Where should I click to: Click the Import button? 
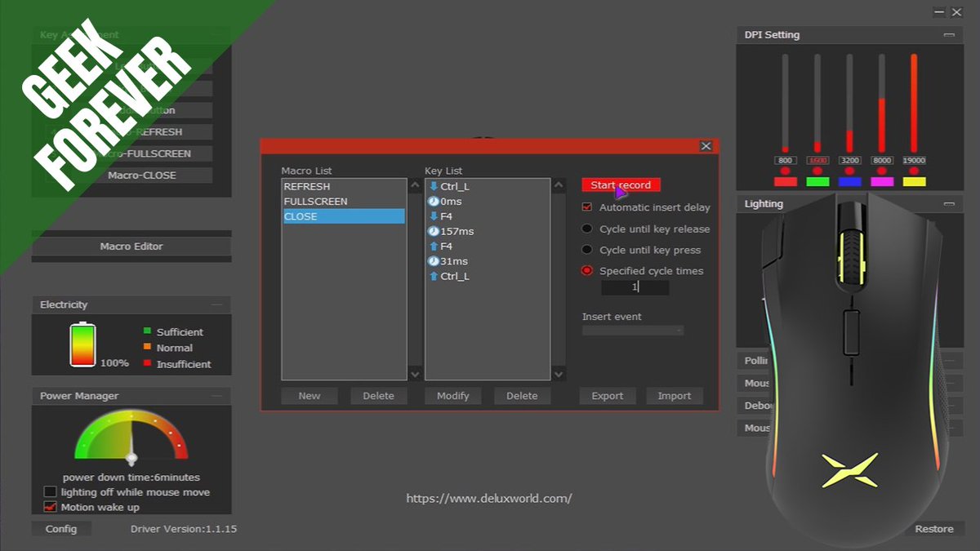tap(675, 396)
